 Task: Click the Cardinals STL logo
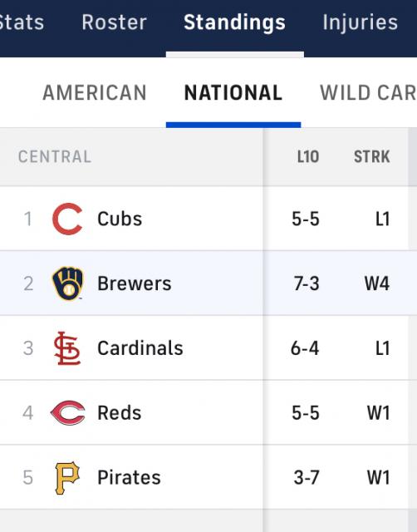(x=67, y=348)
